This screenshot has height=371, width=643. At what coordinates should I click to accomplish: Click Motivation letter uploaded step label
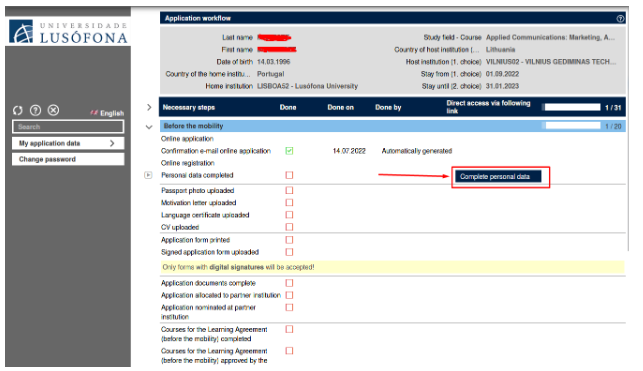198,203
